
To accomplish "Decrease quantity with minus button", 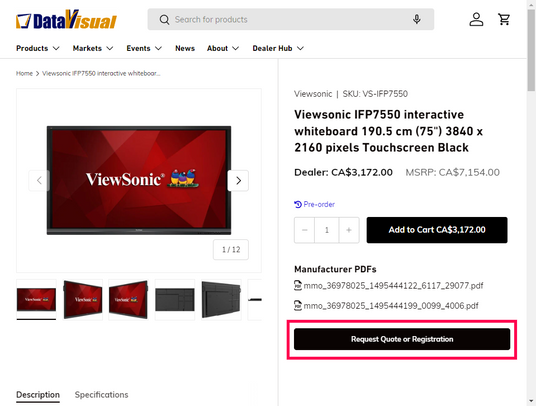I will pyautogui.click(x=304, y=230).
